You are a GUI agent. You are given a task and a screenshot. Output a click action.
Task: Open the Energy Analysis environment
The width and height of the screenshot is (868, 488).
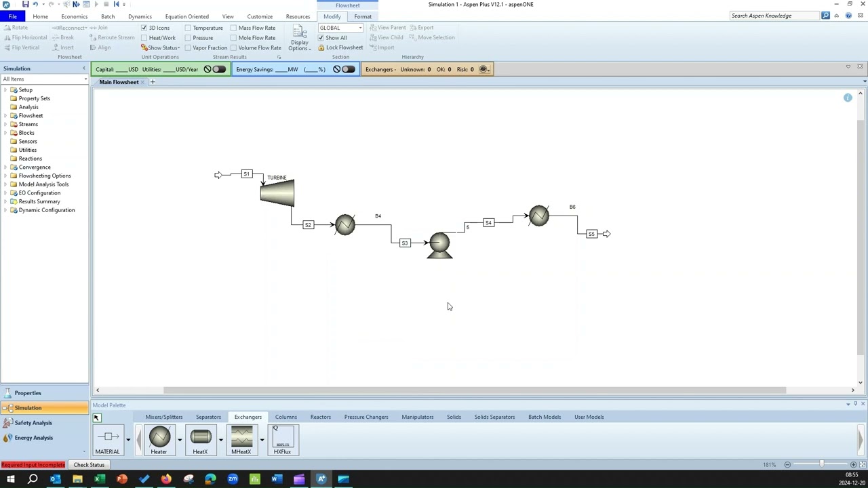[44, 438]
